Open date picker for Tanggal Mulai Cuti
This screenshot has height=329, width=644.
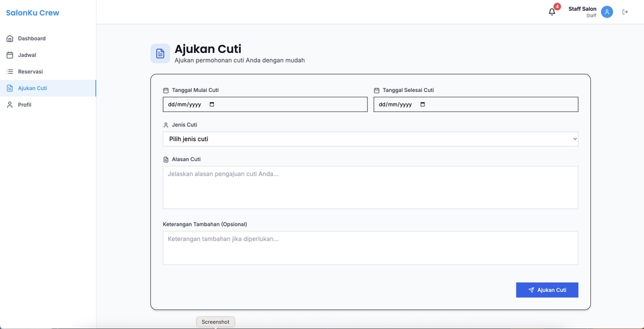[x=212, y=105]
